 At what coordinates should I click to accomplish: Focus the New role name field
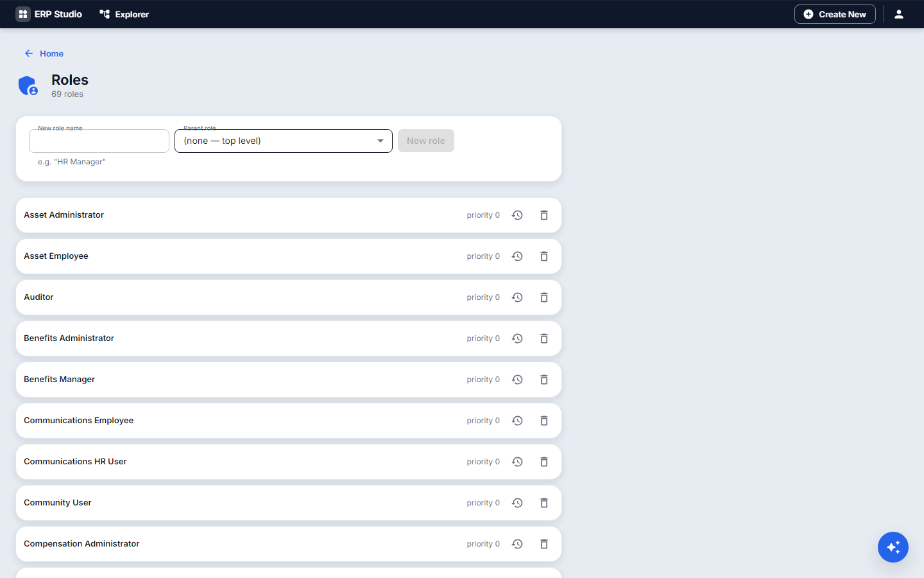coord(99,141)
